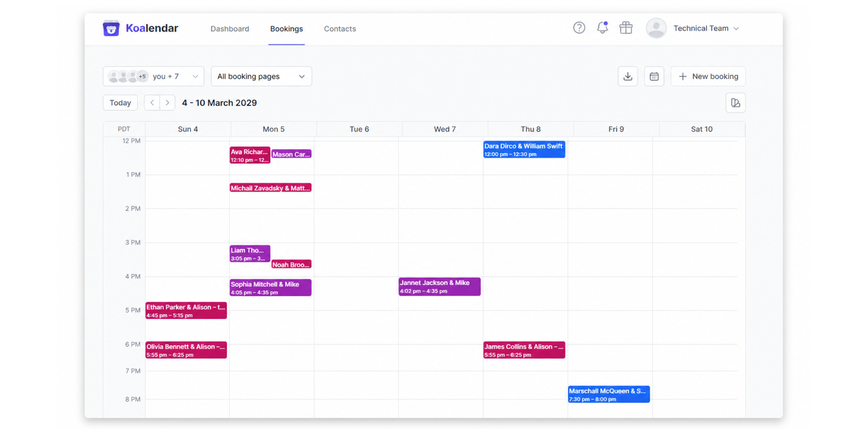Click the Sat 10 column header
Screen dimensions: 868x434
(x=702, y=129)
